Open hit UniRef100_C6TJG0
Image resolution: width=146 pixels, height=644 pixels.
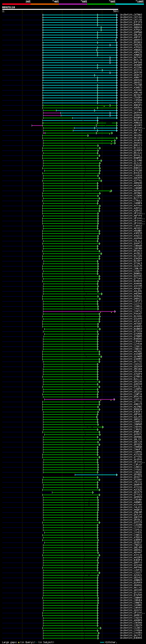point(131,17)
